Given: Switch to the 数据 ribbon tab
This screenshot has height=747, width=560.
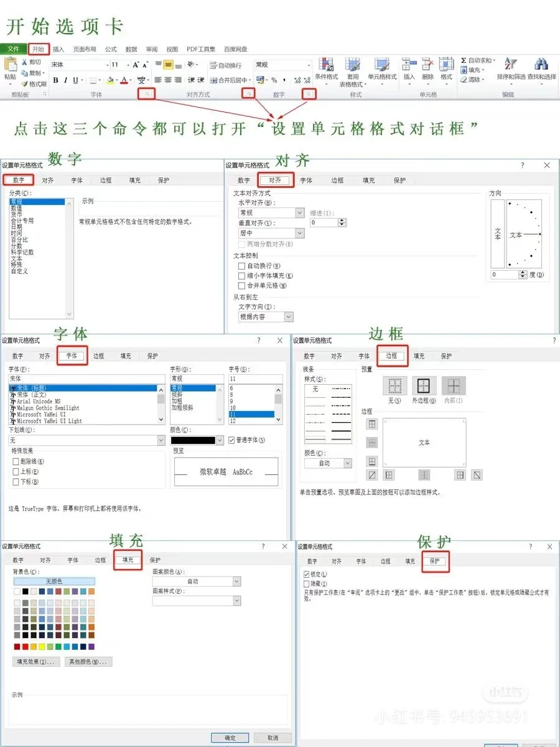Looking at the screenshot, I should 131,49.
